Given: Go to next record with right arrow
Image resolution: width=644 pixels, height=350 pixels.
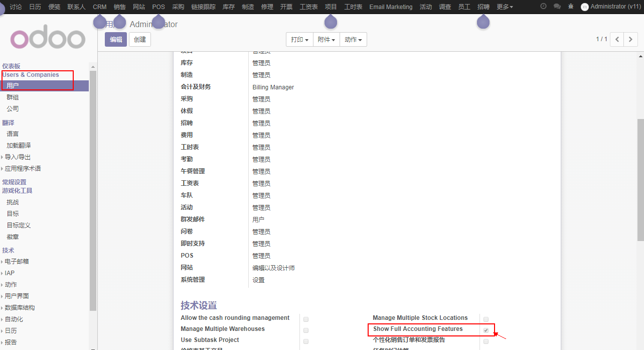Looking at the screenshot, I should pyautogui.click(x=630, y=39).
